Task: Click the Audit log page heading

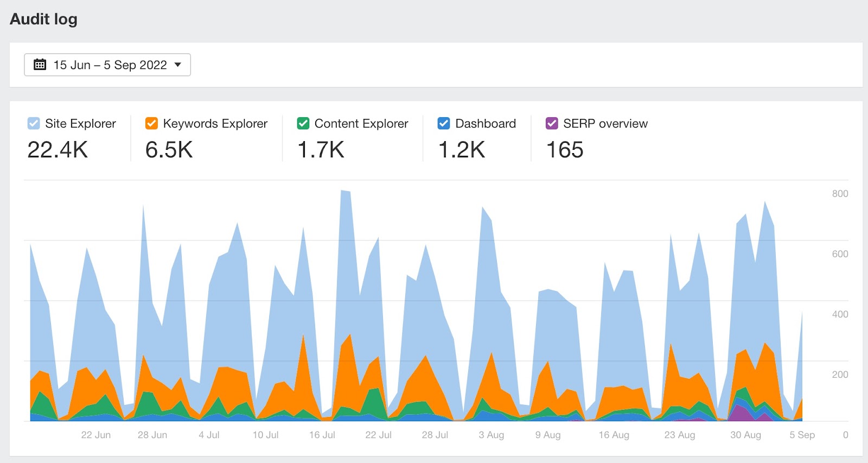Action: [x=43, y=19]
